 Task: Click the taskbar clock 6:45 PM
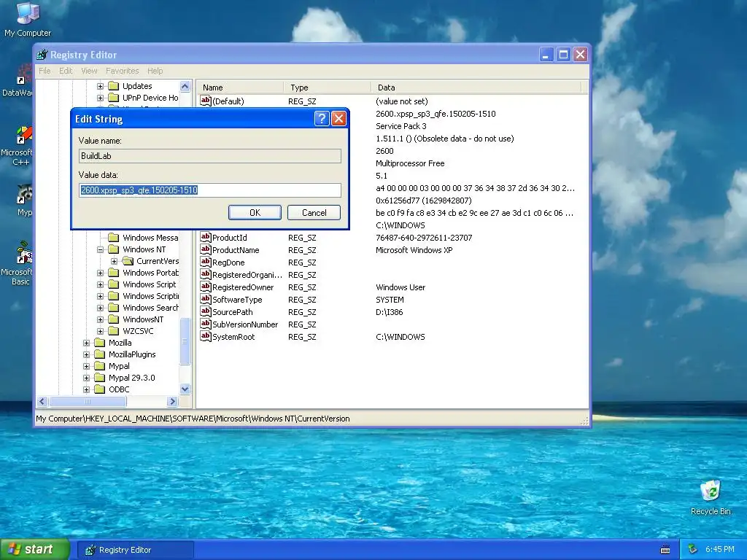coord(720,549)
